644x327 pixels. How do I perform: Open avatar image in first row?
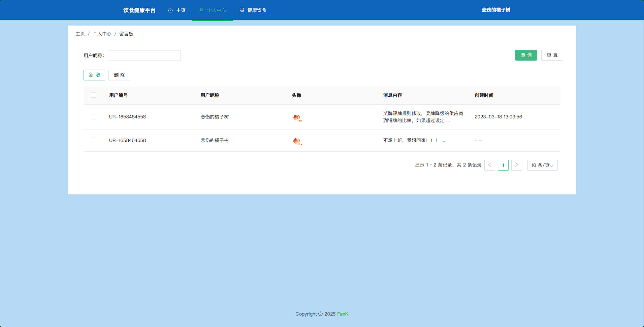pos(297,117)
